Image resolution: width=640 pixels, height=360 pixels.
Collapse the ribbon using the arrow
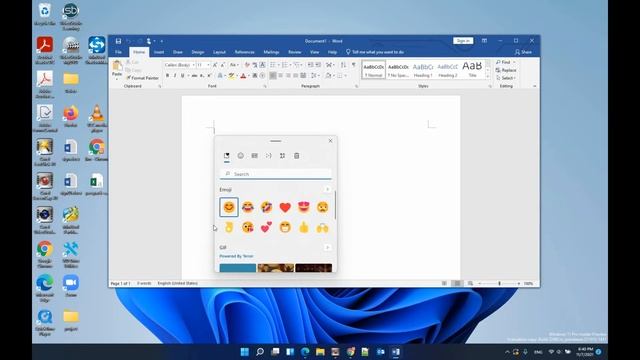tap(534, 87)
